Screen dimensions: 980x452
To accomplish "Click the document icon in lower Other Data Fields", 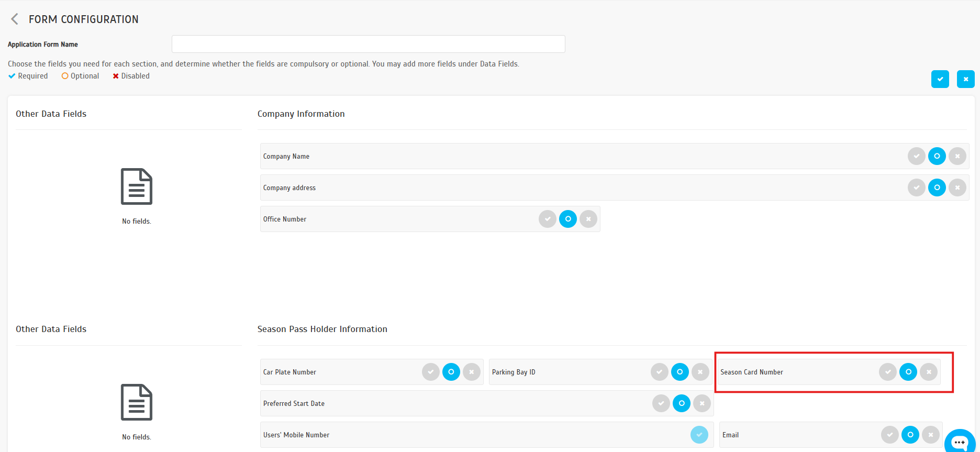I will click(137, 402).
